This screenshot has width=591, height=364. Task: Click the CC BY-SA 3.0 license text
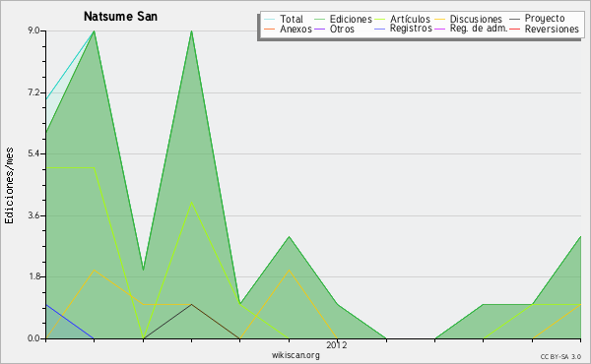click(x=560, y=357)
